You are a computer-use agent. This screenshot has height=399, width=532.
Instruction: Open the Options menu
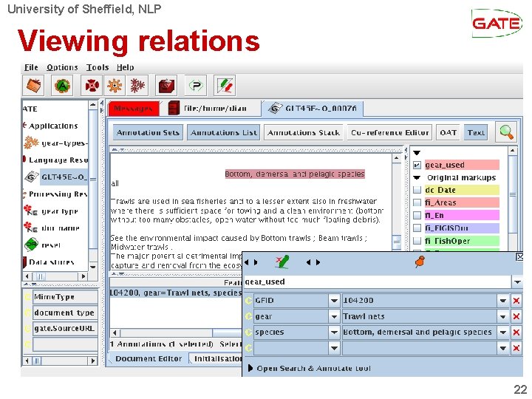pyautogui.click(x=62, y=67)
